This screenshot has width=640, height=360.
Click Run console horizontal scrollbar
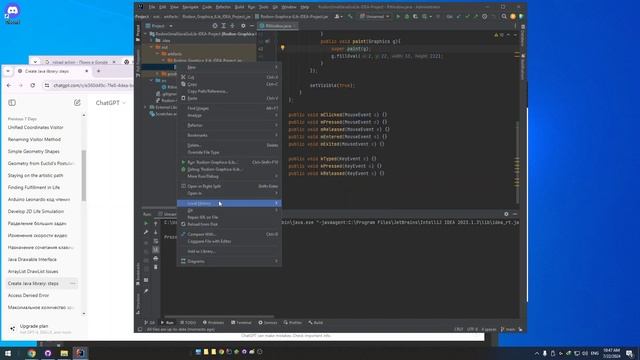click(x=219, y=316)
